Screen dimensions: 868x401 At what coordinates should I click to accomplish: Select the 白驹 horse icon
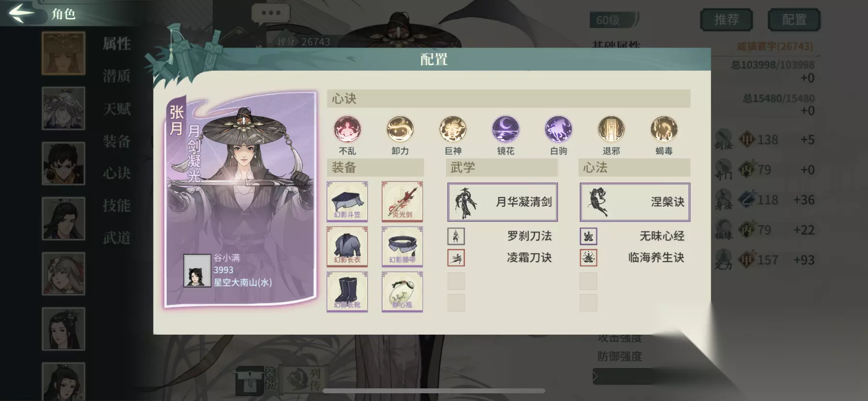click(x=558, y=129)
